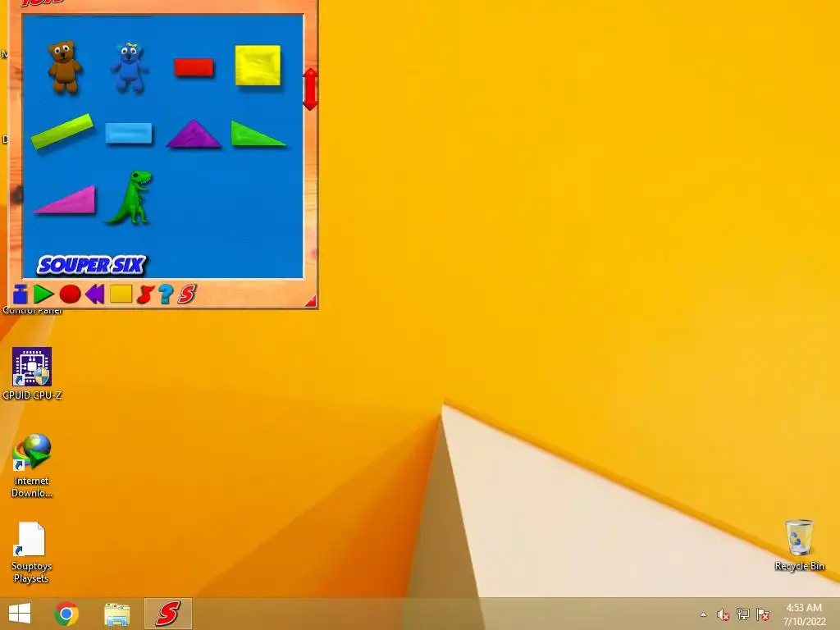Select the small red rectangle block

pos(194,67)
